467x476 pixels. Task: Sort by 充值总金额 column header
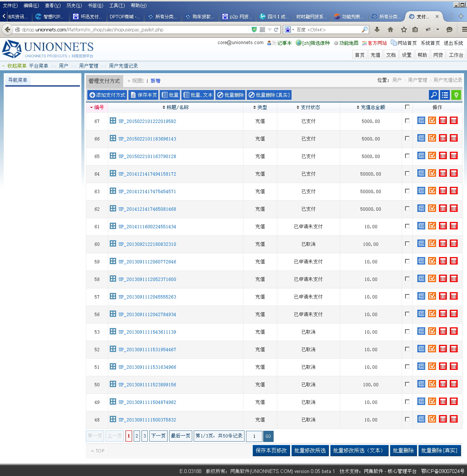coord(371,107)
